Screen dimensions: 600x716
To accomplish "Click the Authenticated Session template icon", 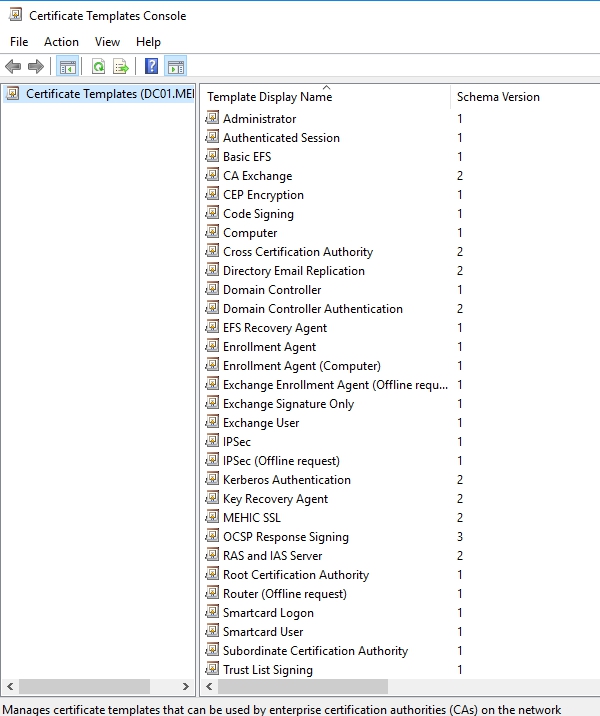I will tap(212, 137).
